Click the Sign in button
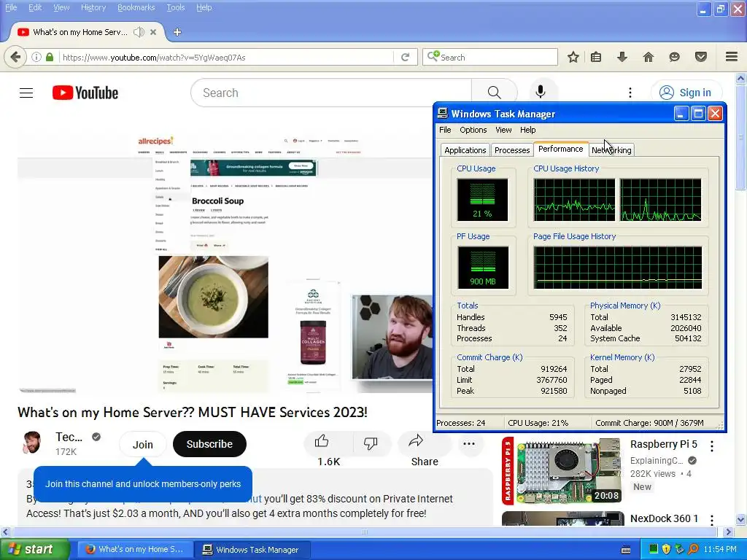Screen dimensions: 747x560 pyautogui.click(x=686, y=93)
